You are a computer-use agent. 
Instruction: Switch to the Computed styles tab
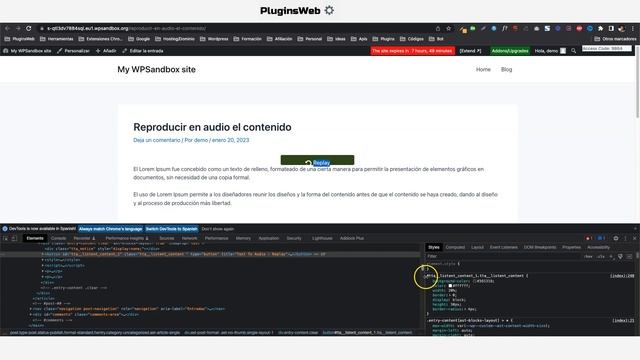click(x=455, y=247)
